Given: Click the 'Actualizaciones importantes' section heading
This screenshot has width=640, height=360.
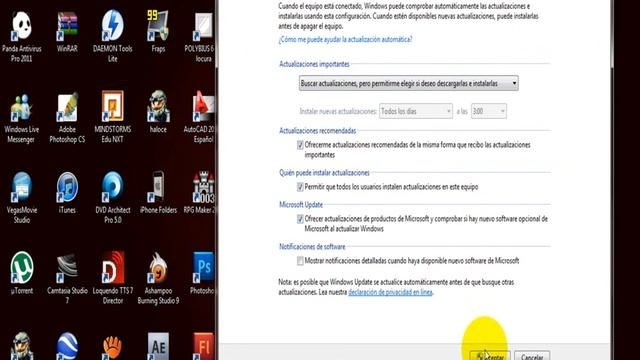Looking at the screenshot, I should [x=314, y=64].
